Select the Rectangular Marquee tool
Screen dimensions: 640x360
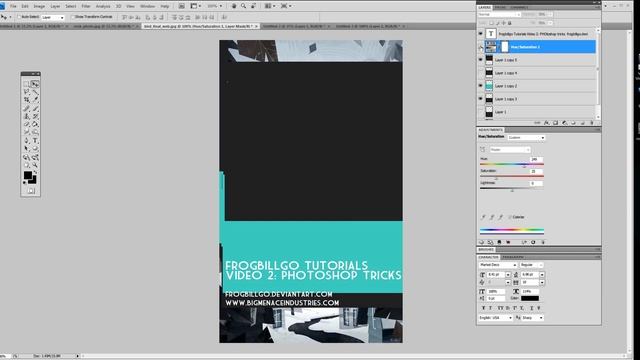pyautogui.click(x=27, y=84)
